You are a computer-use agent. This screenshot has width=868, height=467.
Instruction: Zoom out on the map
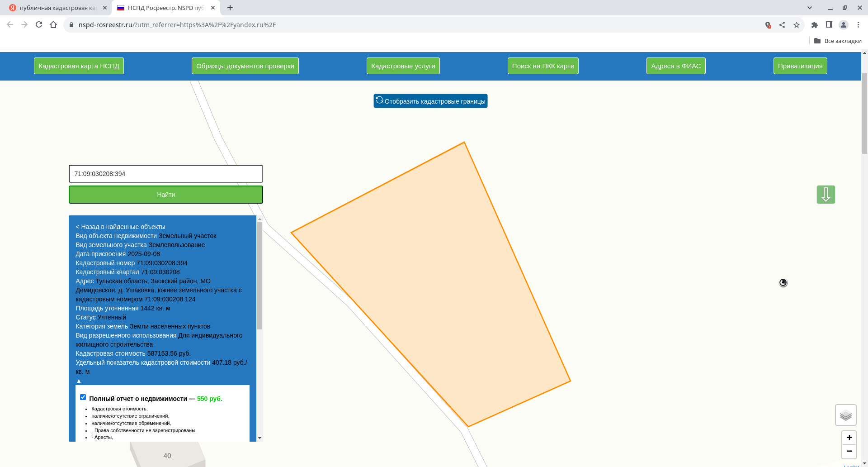tap(849, 451)
